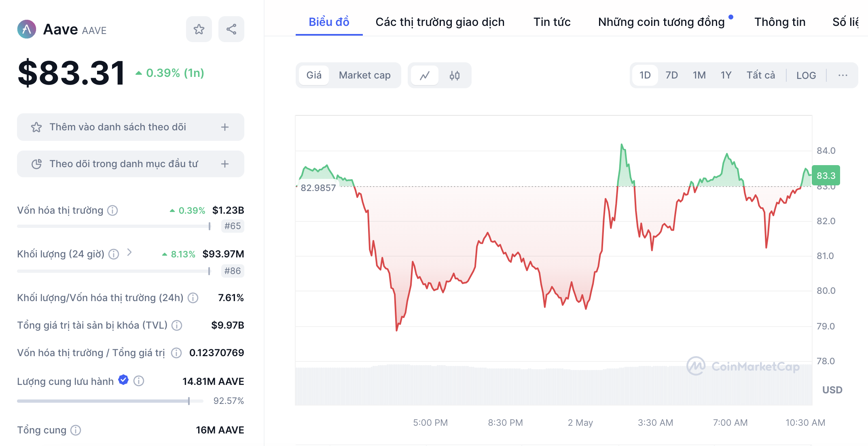Image resolution: width=868 pixels, height=446 pixels.
Task: Select the 7D time range
Action: coord(671,75)
